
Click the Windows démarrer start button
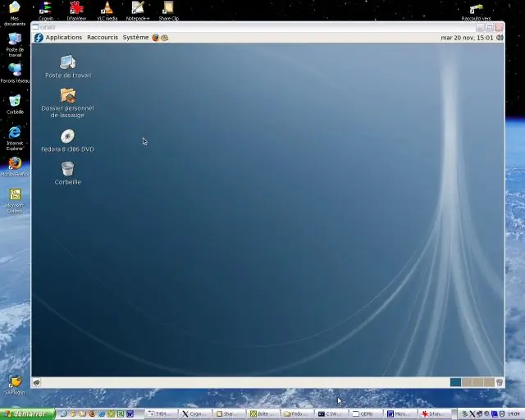coord(27,414)
